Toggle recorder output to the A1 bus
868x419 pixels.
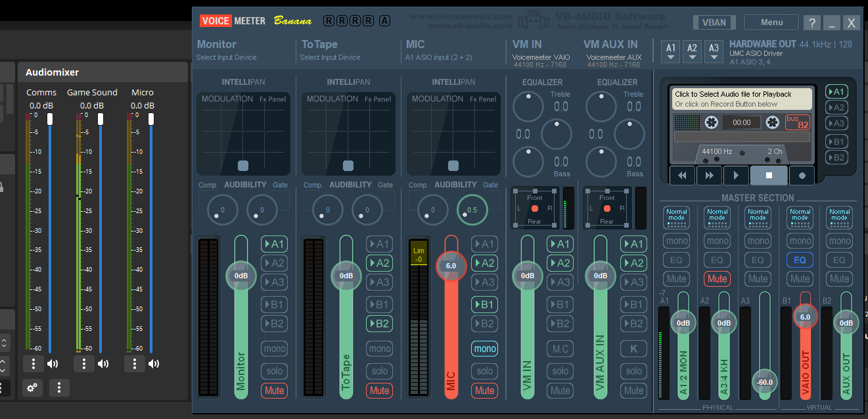pyautogui.click(x=836, y=91)
